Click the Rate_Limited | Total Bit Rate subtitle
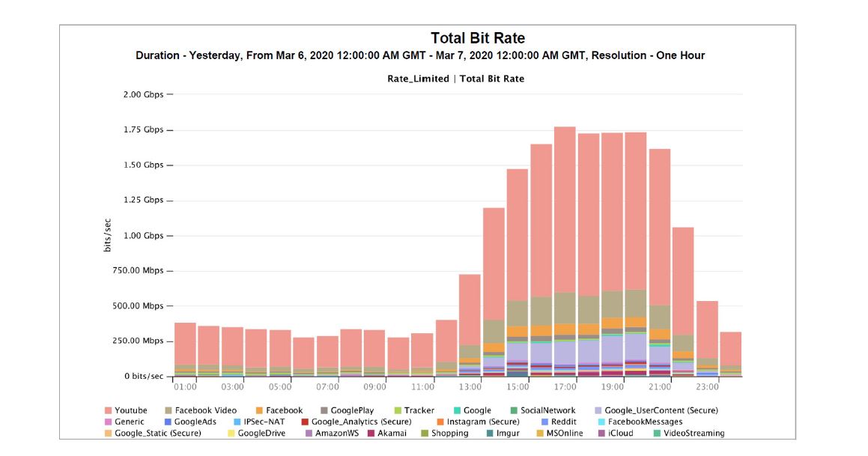The image size is (868, 456). [455, 79]
